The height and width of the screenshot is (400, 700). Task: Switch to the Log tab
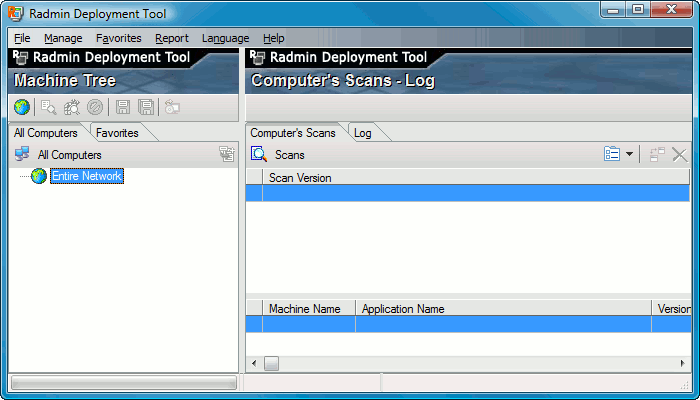point(362,133)
